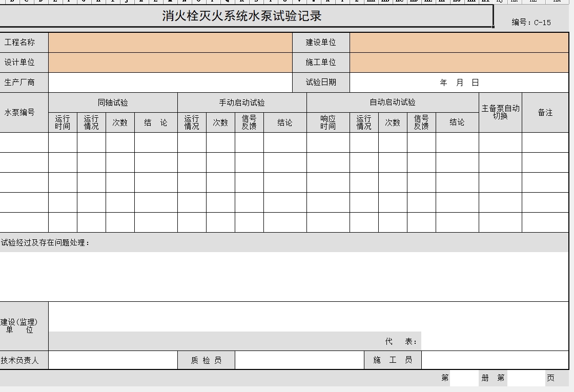
Task: Select the 技术负责人 label cell
Action: [x=24, y=360]
